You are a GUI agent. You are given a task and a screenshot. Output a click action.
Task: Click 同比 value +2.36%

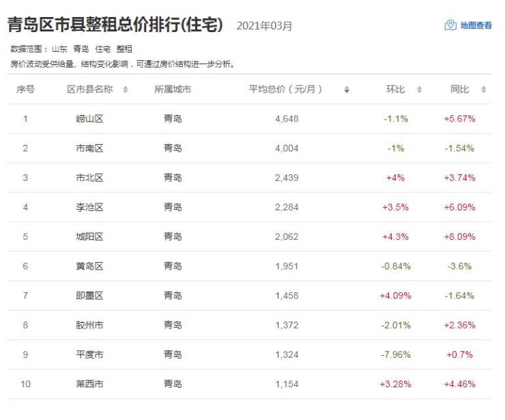coord(459,325)
